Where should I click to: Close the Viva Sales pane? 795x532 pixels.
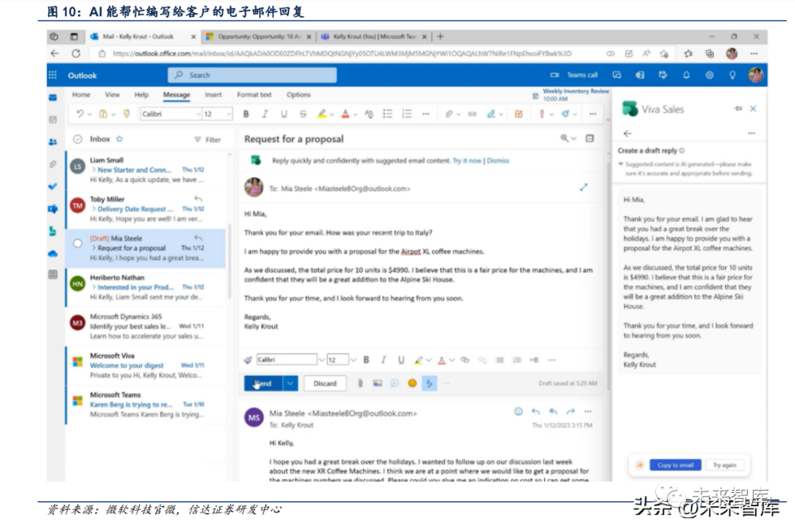click(x=753, y=108)
